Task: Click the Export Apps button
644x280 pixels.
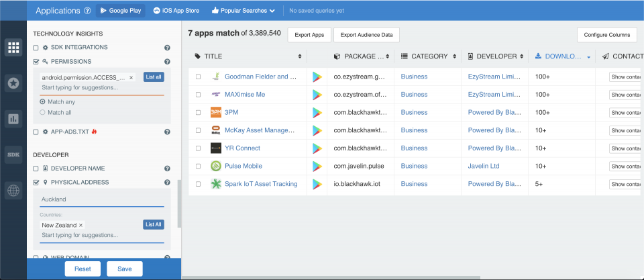Action: [310, 35]
